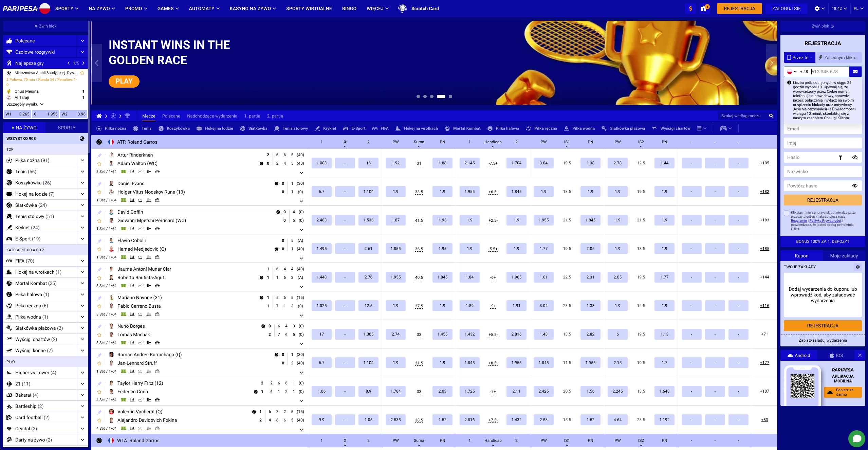
Task: Open the settings gear menu
Action: [x=819, y=8]
